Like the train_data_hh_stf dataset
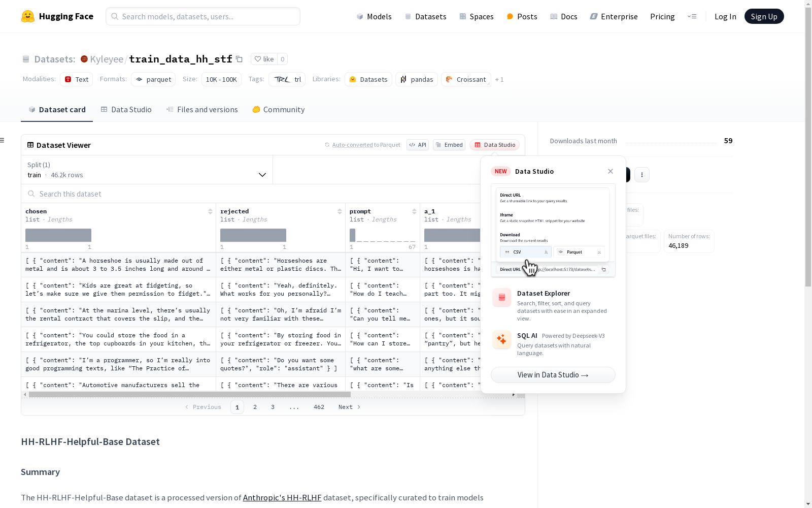The width and height of the screenshot is (812, 508). coord(264,59)
